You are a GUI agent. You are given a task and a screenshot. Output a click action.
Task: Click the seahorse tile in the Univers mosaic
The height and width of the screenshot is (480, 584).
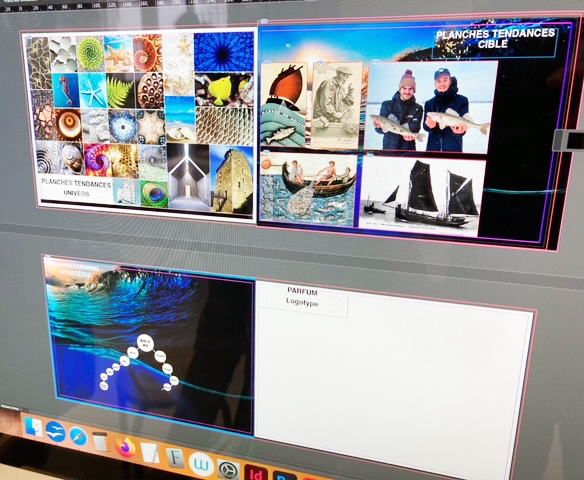pyautogui.click(x=66, y=90)
